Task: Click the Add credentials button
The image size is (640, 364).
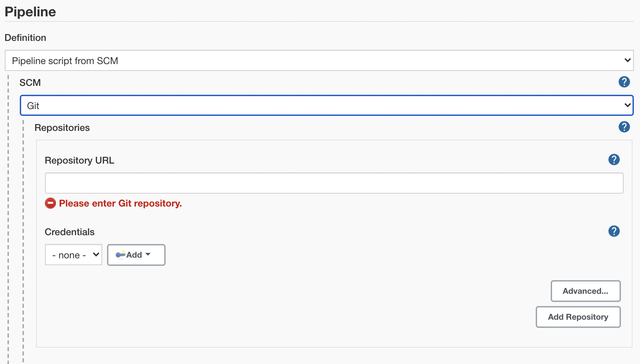Action: click(x=136, y=255)
